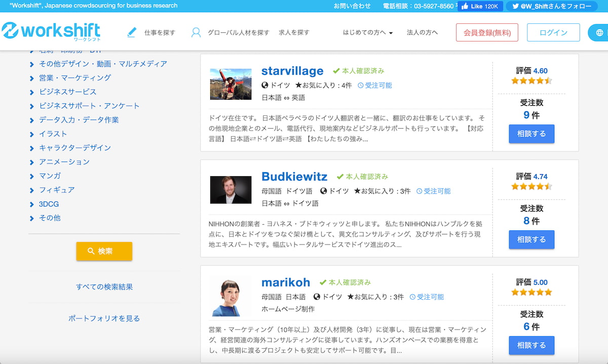Open the ポートフォリオを見る link
The width and height of the screenshot is (608, 364).
(x=104, y=318)
